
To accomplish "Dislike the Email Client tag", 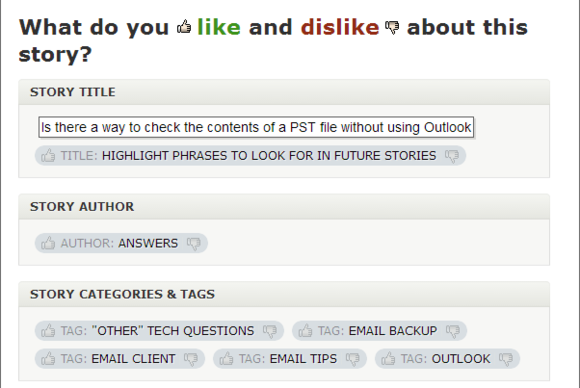I will pyautogui.click(x=191, y=359).
